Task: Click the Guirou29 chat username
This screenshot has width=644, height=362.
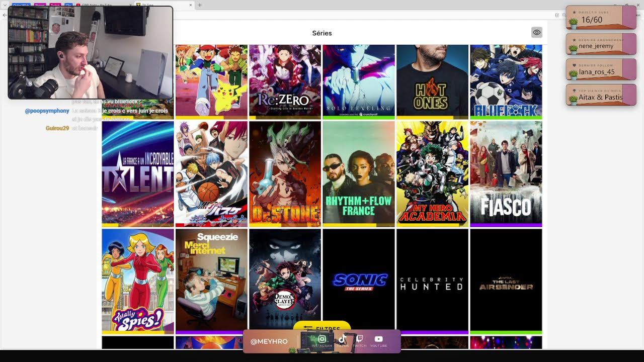Action: point(57,128)
